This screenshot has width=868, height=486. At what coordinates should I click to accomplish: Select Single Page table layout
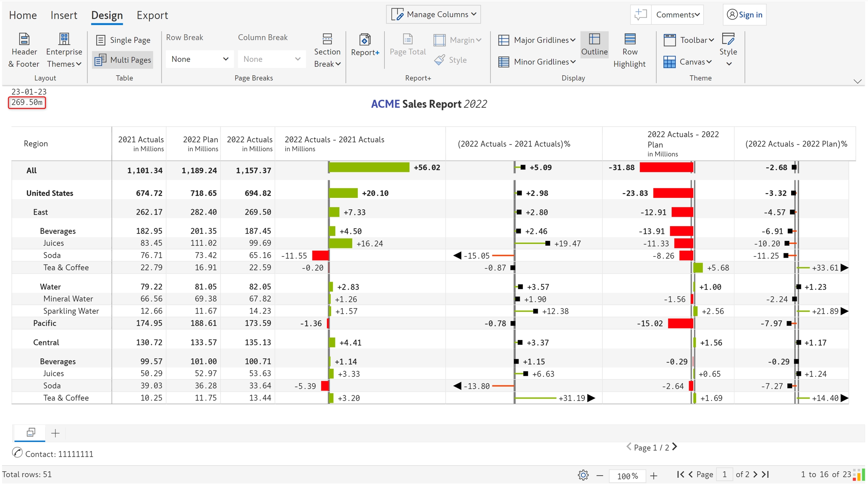click(123, 40)
